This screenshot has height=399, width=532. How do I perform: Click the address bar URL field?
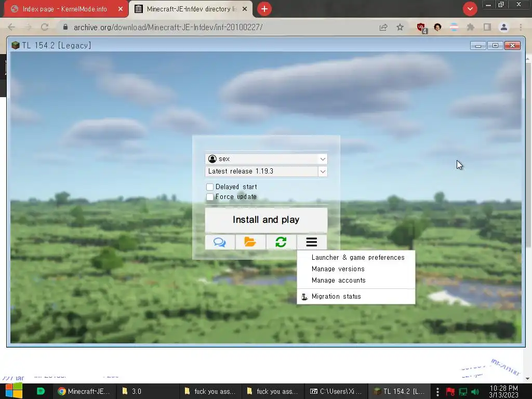[217, 28]
